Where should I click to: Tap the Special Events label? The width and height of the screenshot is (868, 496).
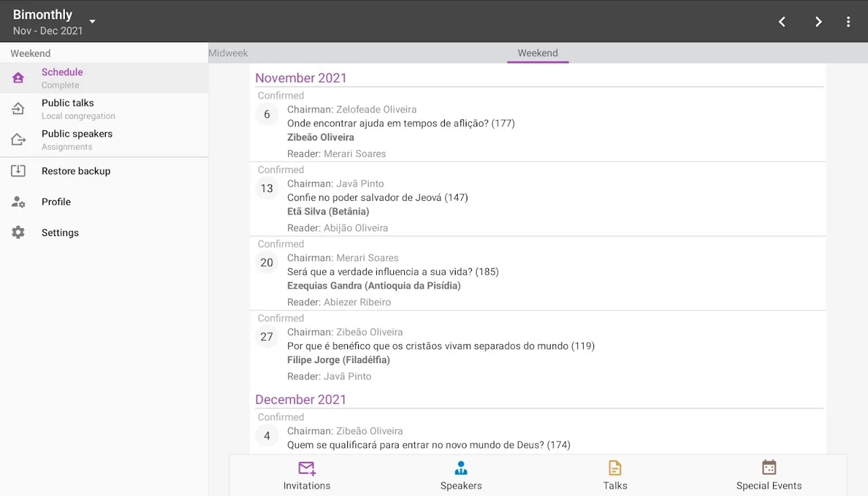(x=769, y=486)
